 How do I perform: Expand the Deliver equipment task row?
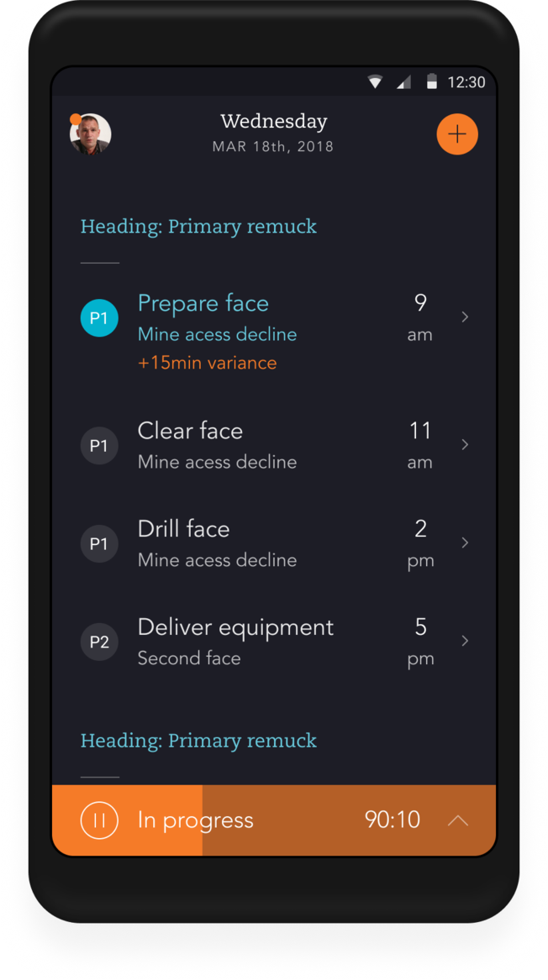(x=465, y=641)
